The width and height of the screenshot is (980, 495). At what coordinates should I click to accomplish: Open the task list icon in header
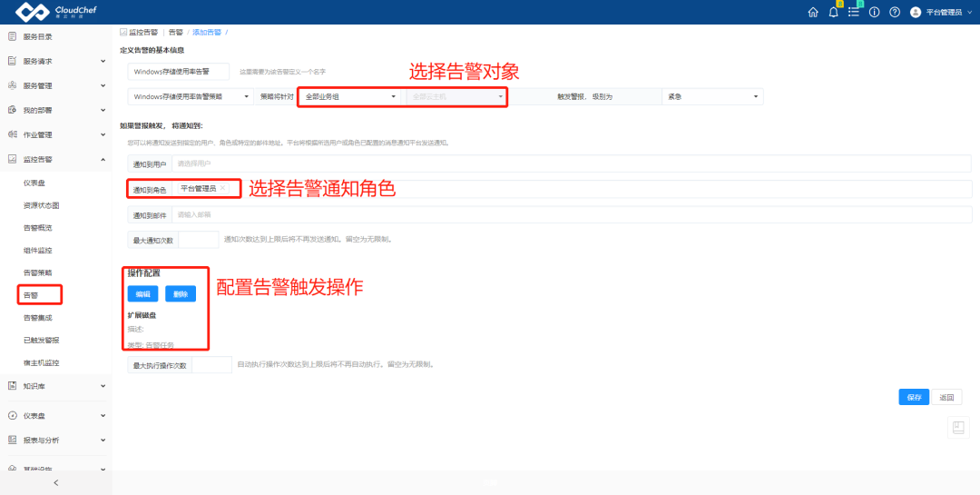coord(853,13)
